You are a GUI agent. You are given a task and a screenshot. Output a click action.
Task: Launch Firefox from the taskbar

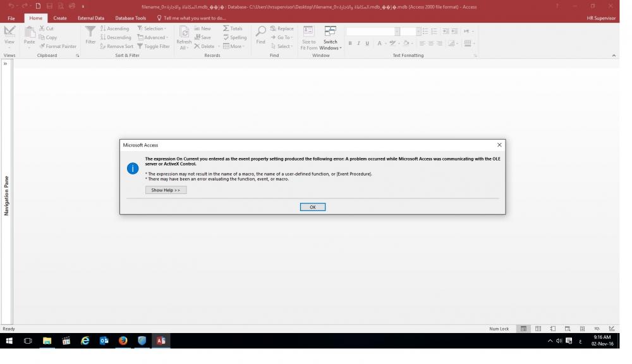[123, 341]
